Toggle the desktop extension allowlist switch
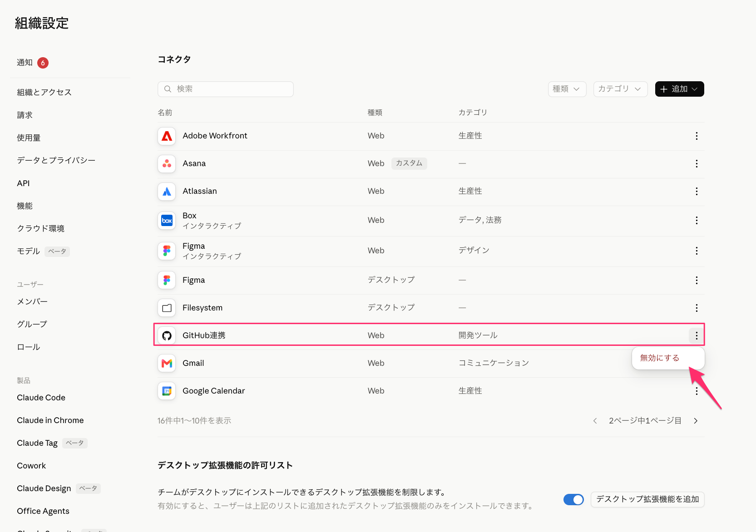 [573, 500]
